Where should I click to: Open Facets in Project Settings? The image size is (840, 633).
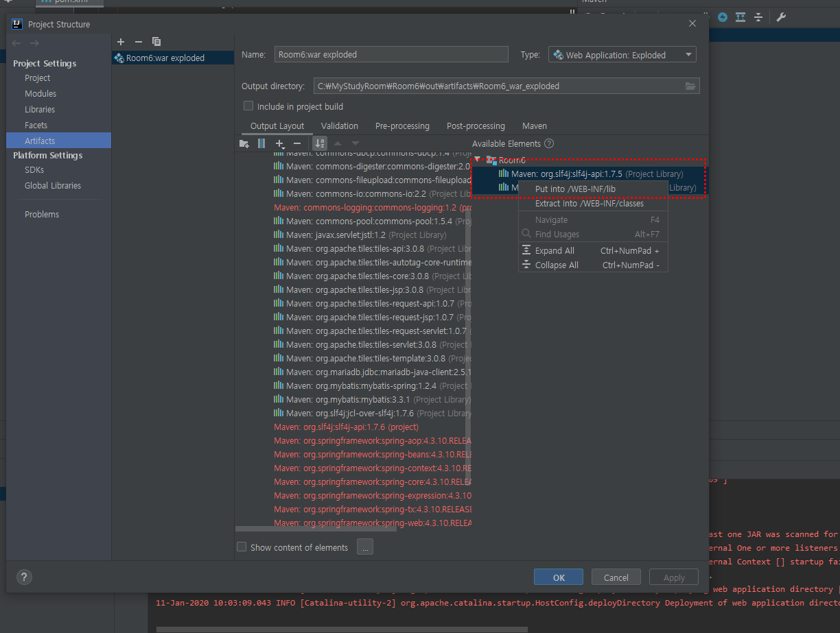36,125
